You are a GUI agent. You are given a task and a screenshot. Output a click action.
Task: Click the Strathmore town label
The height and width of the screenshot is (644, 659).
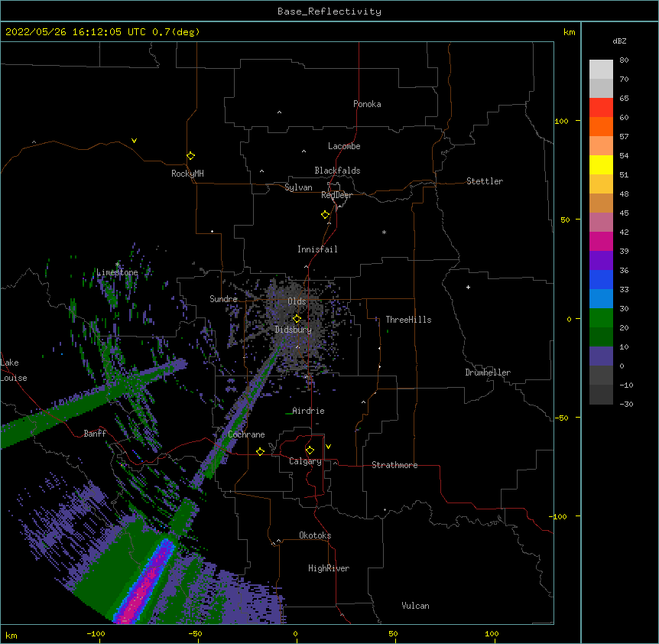click(x=394, y=465)
